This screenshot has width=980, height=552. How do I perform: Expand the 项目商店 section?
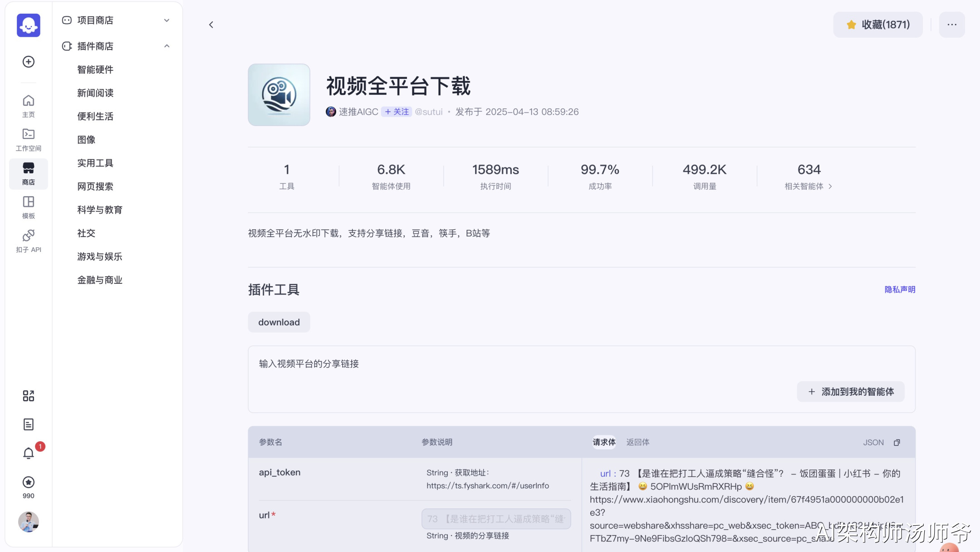pyautogui.click(x=167, y=20)
